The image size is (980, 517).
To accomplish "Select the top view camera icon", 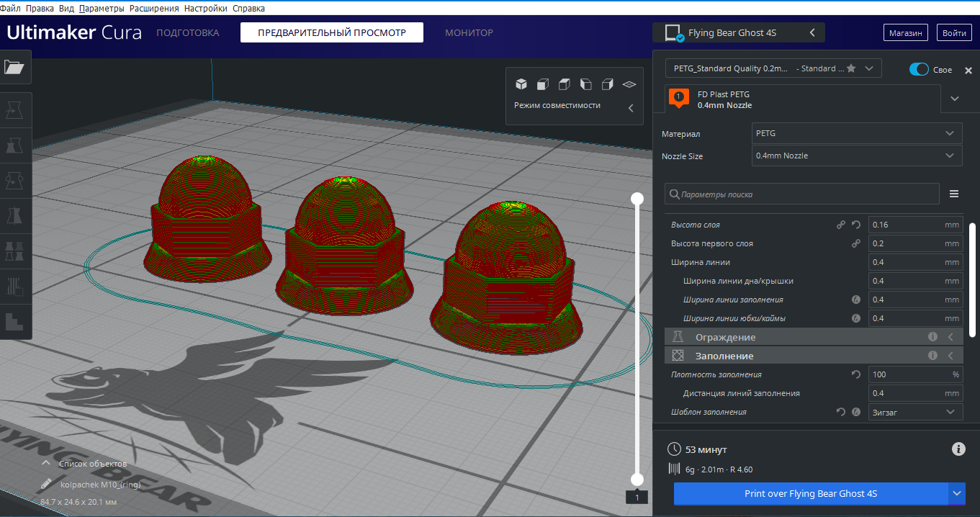I will 565,84.
